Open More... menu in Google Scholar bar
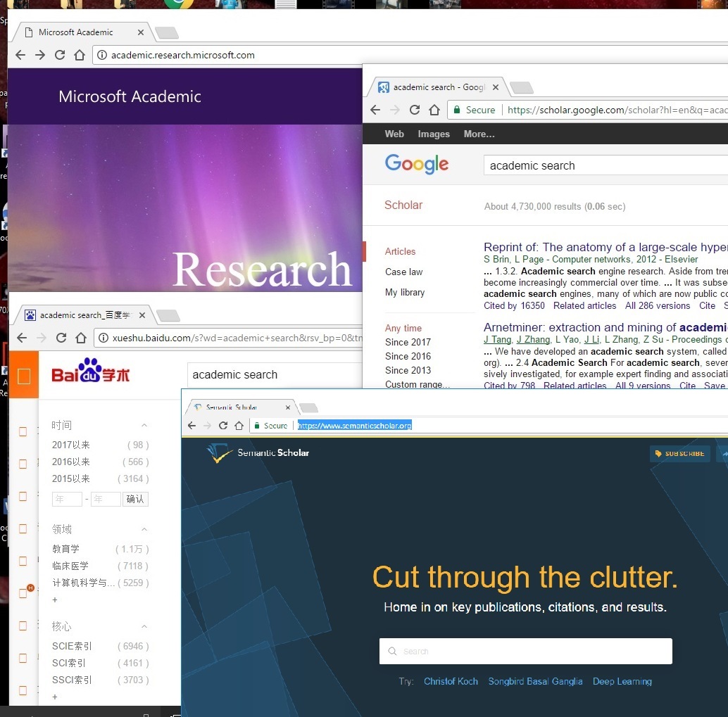 [x=479, y=134]
